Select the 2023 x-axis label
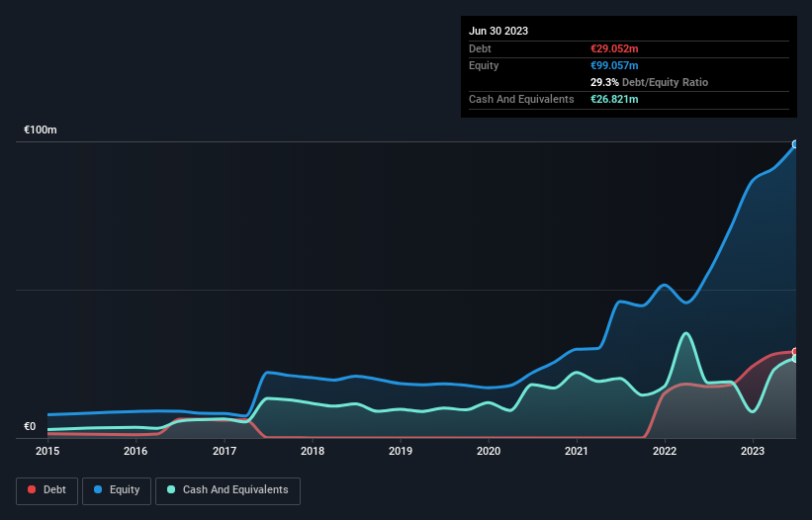The width and height of the screenshot is (812, 520). click(753, 451)
